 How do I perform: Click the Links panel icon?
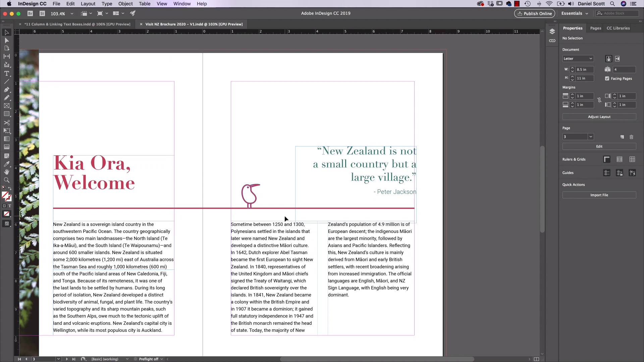(x=552, y=41)
